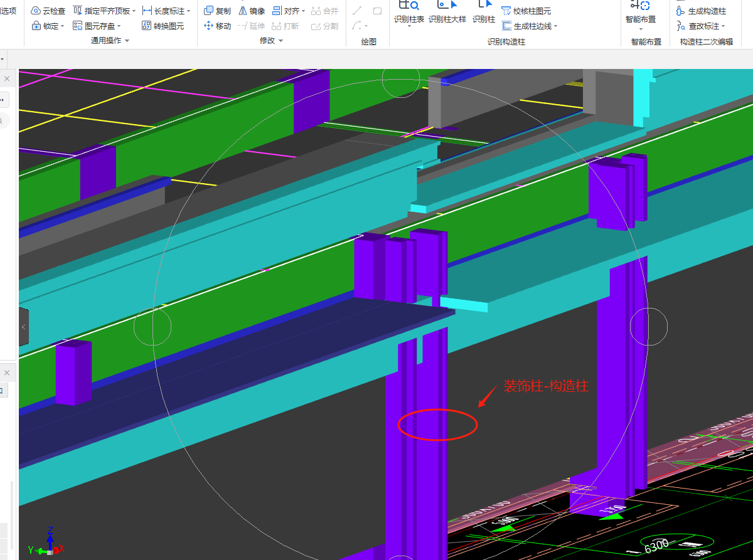Click the 构造柱二次编辑 group label

[706, 41]
